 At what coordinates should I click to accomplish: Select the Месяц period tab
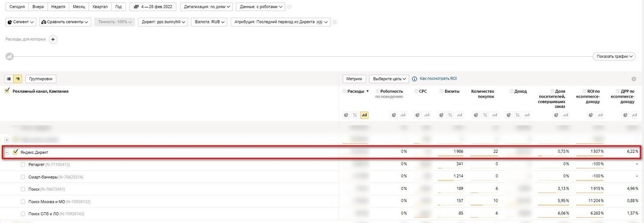(x=79, y=7)
